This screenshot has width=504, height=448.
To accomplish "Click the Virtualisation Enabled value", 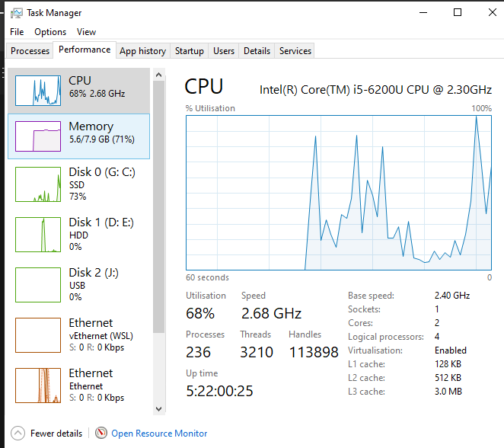I will (451, 350).
